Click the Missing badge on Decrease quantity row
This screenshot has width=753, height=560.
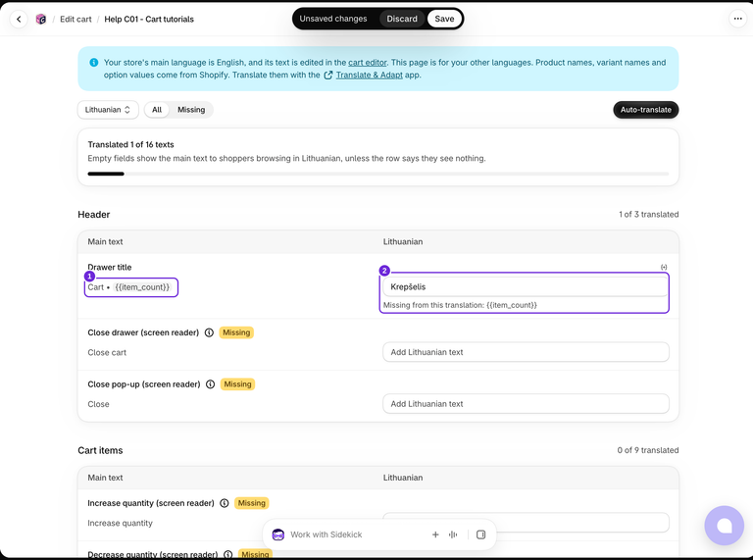[255, 554]
